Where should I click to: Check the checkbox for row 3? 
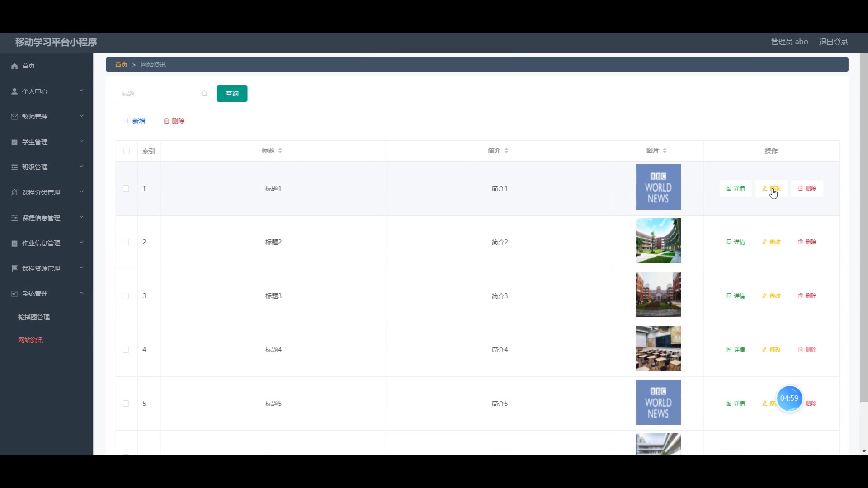point(126,296)
